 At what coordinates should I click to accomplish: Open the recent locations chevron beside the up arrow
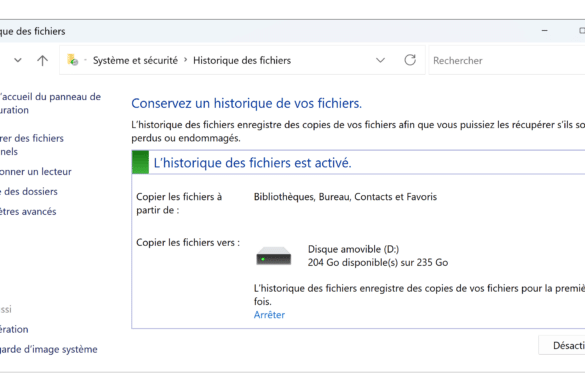[x=18, y=60]
